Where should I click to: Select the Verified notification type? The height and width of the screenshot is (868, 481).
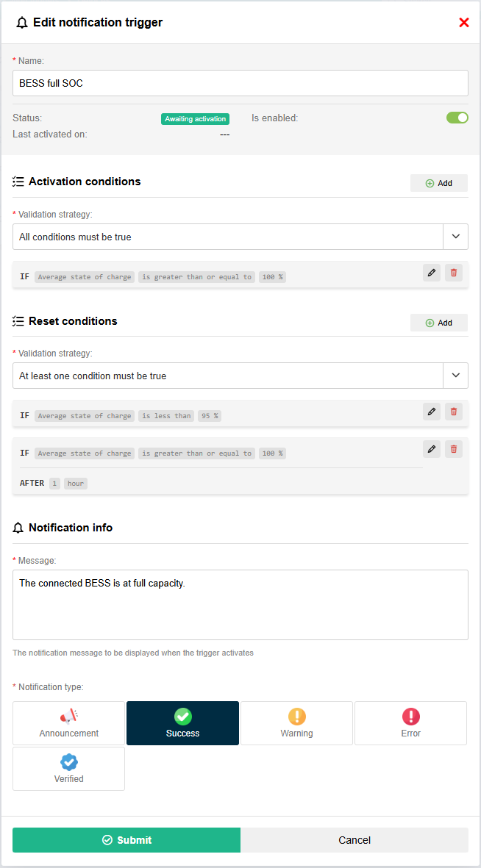69,769
